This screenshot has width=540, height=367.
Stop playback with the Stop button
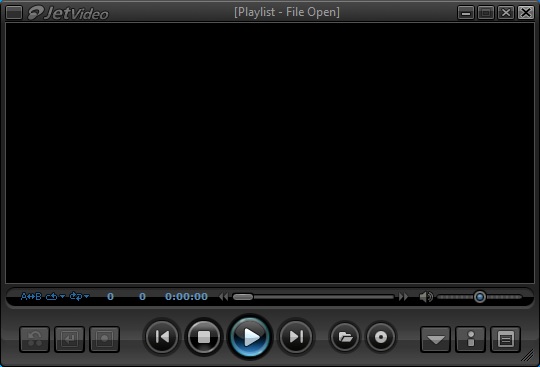click(204, 337)
